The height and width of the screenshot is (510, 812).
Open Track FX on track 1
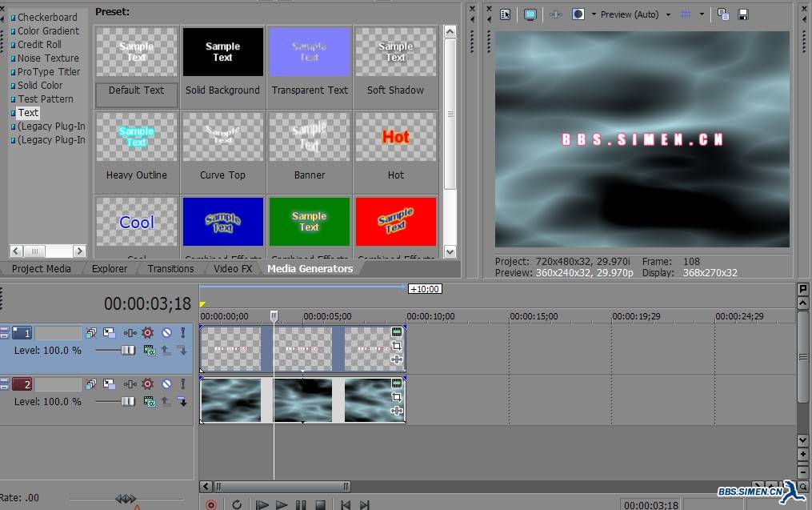130,333
